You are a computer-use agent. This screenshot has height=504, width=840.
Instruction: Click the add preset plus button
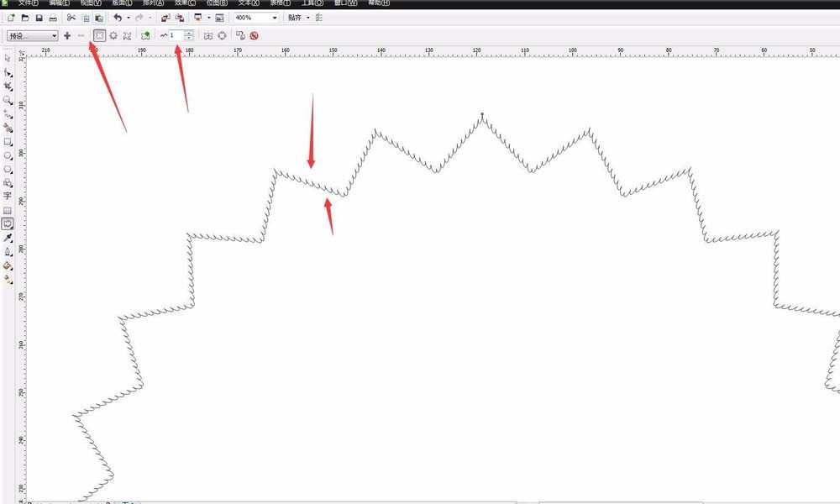(67, 36)
